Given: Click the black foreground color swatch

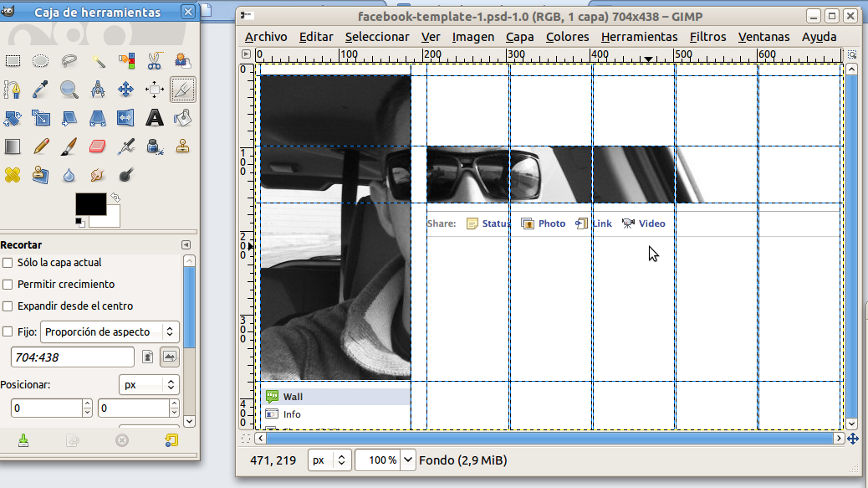Looking at the screenshot, I should pos(90,204).
